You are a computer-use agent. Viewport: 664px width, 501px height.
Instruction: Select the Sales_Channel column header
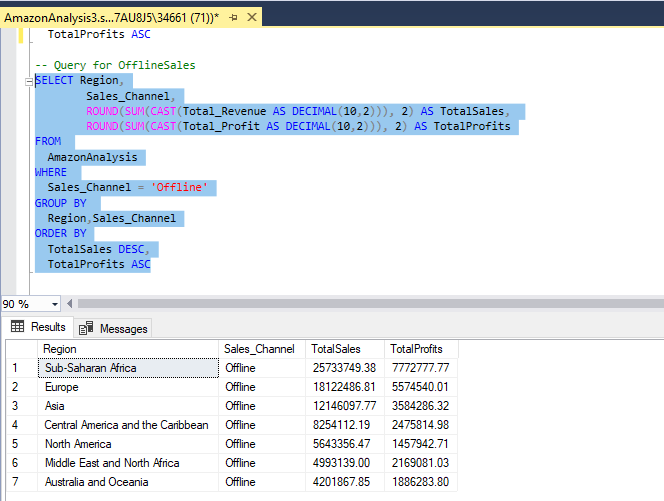[262, 349]
